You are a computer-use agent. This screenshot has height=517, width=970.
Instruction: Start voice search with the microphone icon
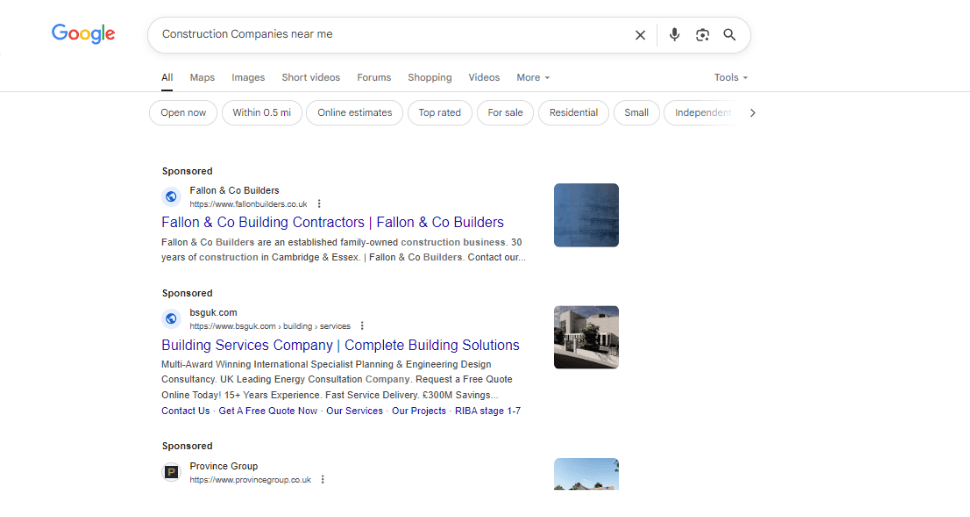(674, 35)
